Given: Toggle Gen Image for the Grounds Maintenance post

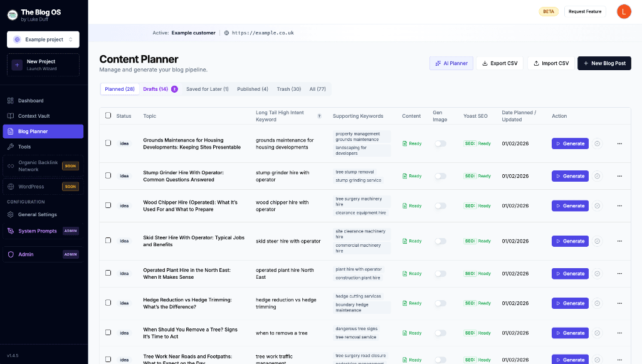Looking at the screenshot, I should [x=440, y=143].
